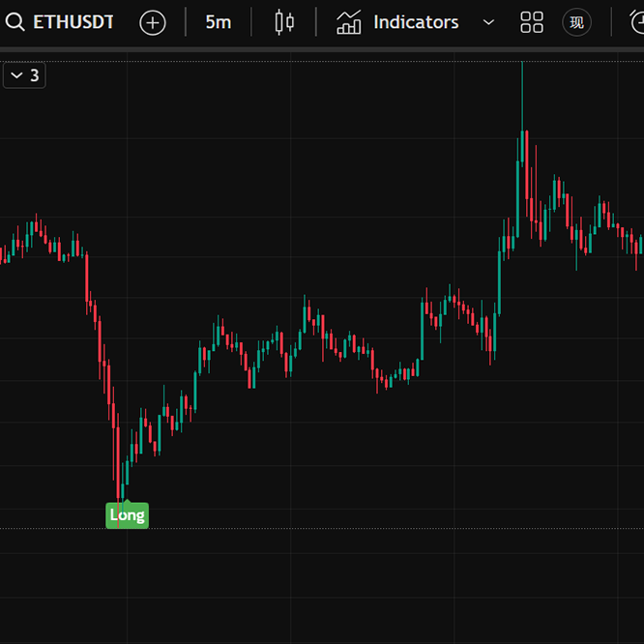Open symbol search magnifier icon
This screenshot has width=644, height=644.
point(15,22)
